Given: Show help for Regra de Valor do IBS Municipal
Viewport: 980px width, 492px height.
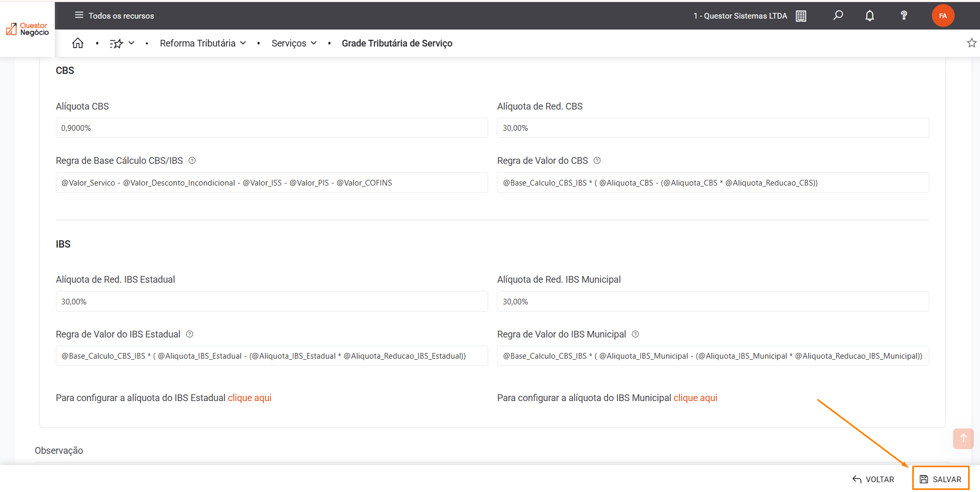Looking at the screenshot, I should pyautogui.click(x=635, y=334).
